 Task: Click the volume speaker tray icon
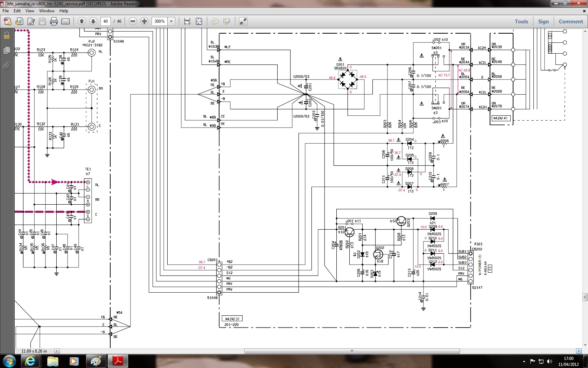[549, 361]
